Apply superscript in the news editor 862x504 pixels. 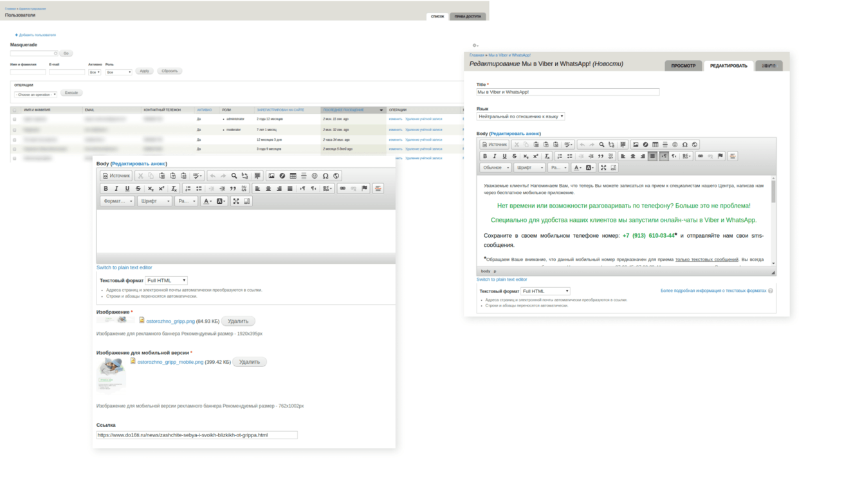coord(535,156)
